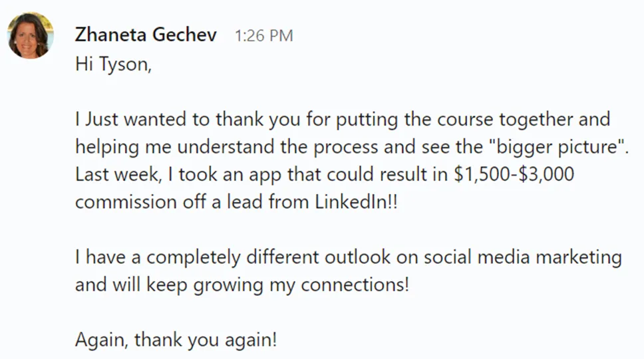The width and height of the screenshot is (644, 359).
Task: Click the "$1,500-$3,000" amount text
Action: coord(510,175)
